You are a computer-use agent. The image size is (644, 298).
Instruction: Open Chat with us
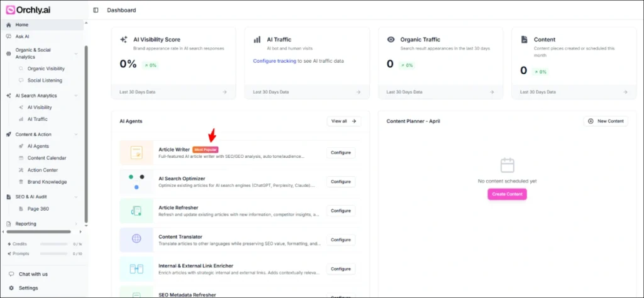tap(33, 273)
